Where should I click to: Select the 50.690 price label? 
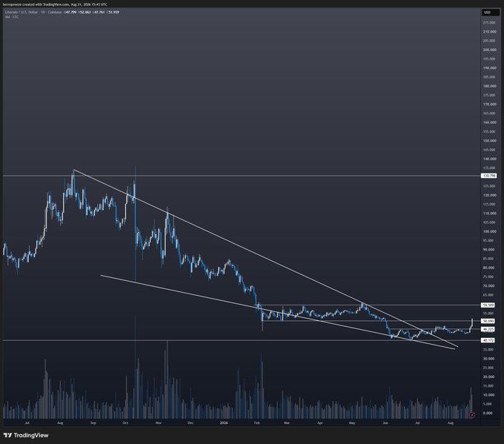tap(488, 321)
